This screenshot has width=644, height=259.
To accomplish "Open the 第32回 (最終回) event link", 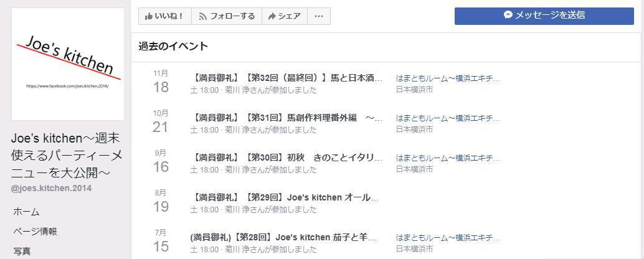I will pos(286,78).
